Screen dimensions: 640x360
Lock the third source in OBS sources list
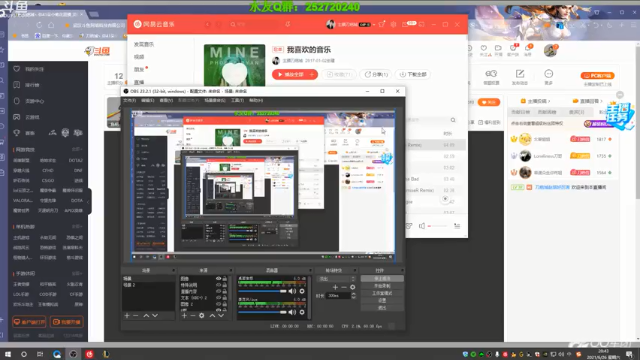coord(224,291)
